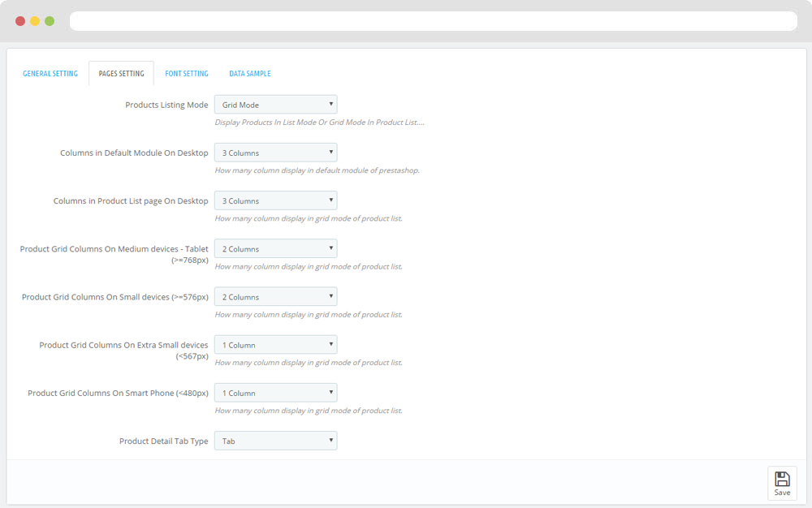This screenshot has width=812, height=508.
Task: Expand Columns in Default Module On Desktop dropdown
Action: pos(275,153)
